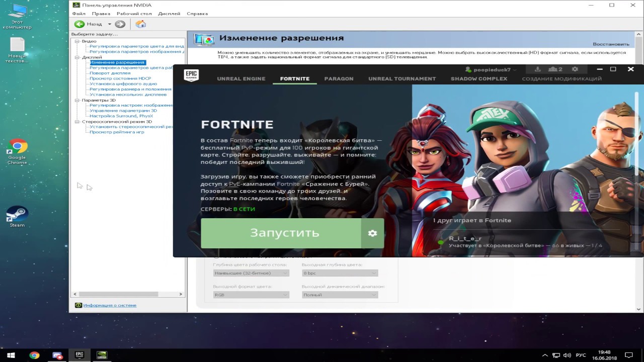The height and width of the screenshot is (362, 644).
Task: Select Изменение разрешения in the tree
Action: coord(118,62)
